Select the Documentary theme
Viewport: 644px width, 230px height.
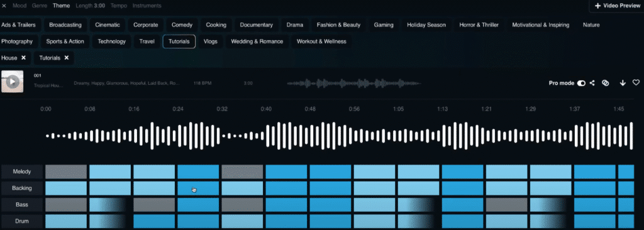pyautogui.click(x=257, y=25)
